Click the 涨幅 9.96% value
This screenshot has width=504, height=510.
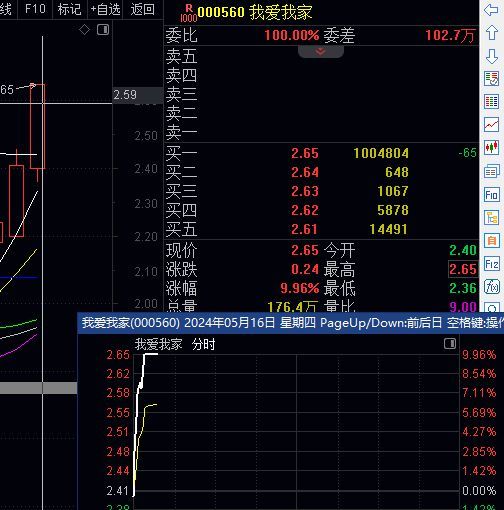click(x=300, y=288)
